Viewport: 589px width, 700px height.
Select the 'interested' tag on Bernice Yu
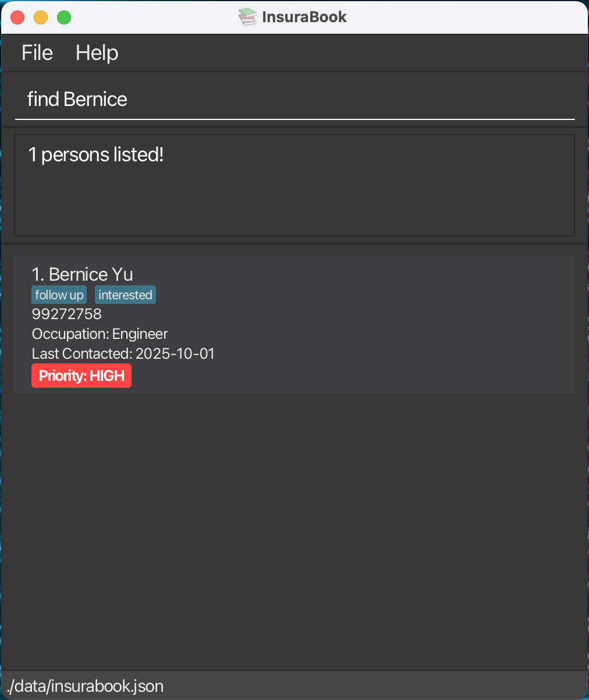tap(125, 295)
